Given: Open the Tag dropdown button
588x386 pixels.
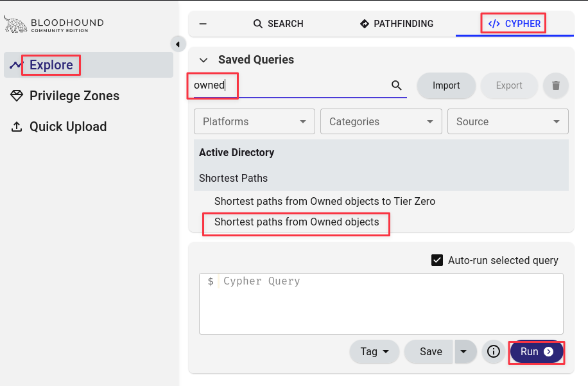Looking at the screenshot, I should pyautogui.click(x=374, y=352).
